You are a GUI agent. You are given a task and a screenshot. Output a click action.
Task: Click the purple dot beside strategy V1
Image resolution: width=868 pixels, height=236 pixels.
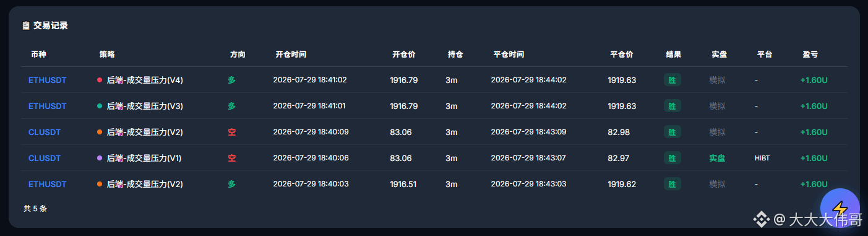click(x=100, y=158)
